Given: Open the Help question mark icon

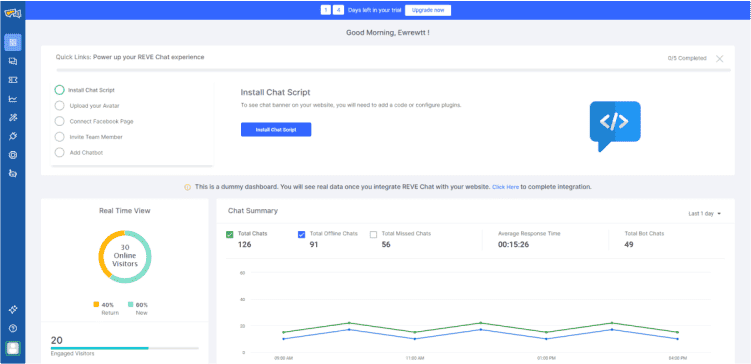Looking at the screenshot, I should point(13,329).
